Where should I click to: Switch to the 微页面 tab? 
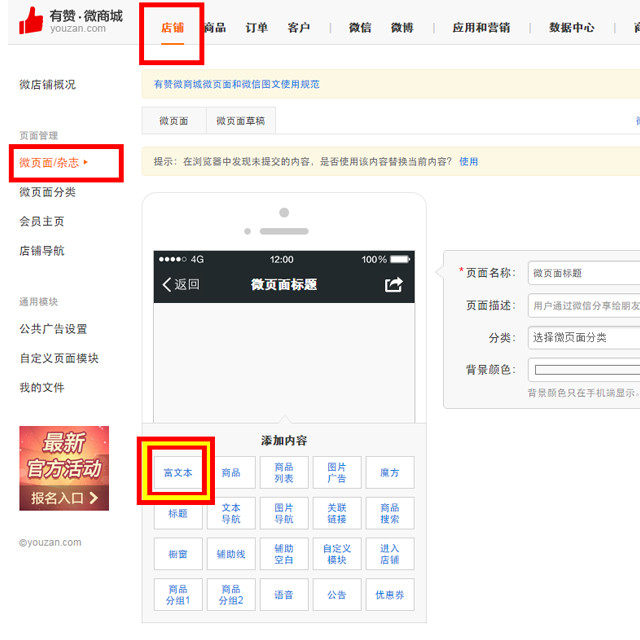174,121
